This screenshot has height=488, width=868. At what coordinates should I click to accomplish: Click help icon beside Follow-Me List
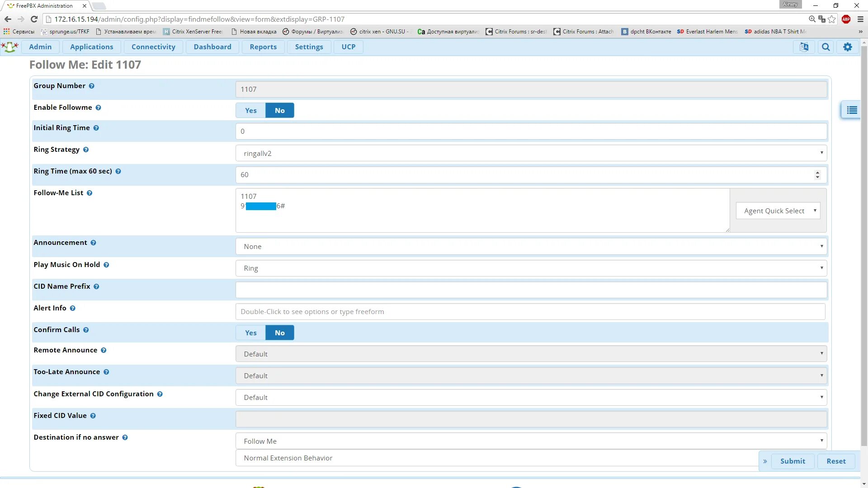coord(90,193)
